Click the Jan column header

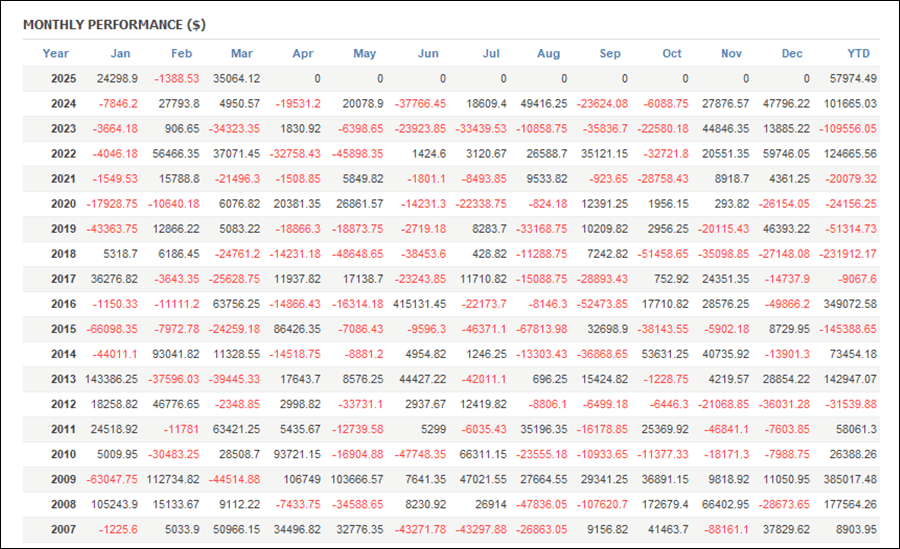coord(120,53)
